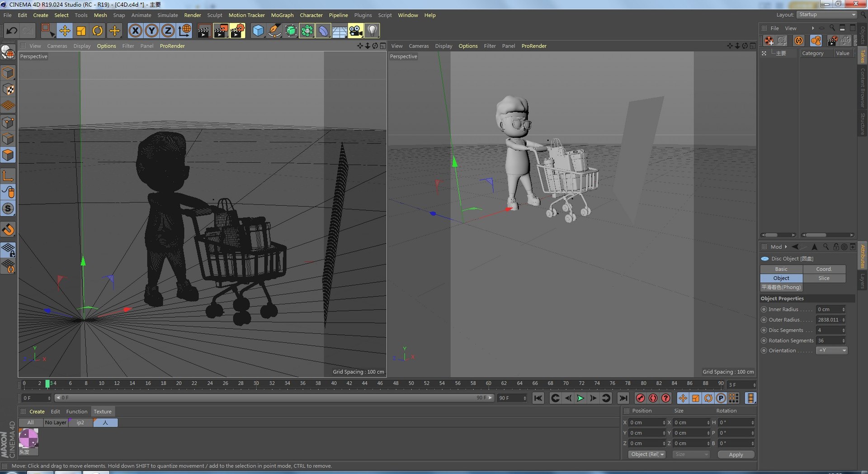
Task: Open the Bend deformer icon
Action: point(323,31)
